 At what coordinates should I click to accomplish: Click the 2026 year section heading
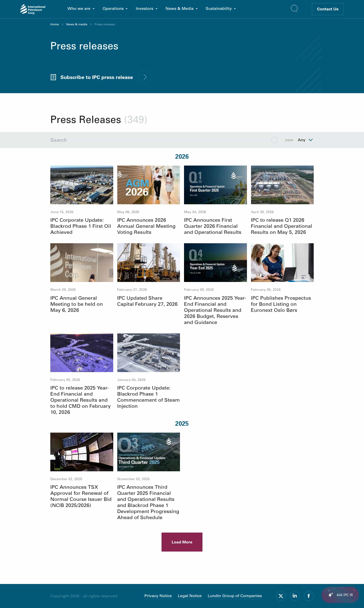[182, 156]
